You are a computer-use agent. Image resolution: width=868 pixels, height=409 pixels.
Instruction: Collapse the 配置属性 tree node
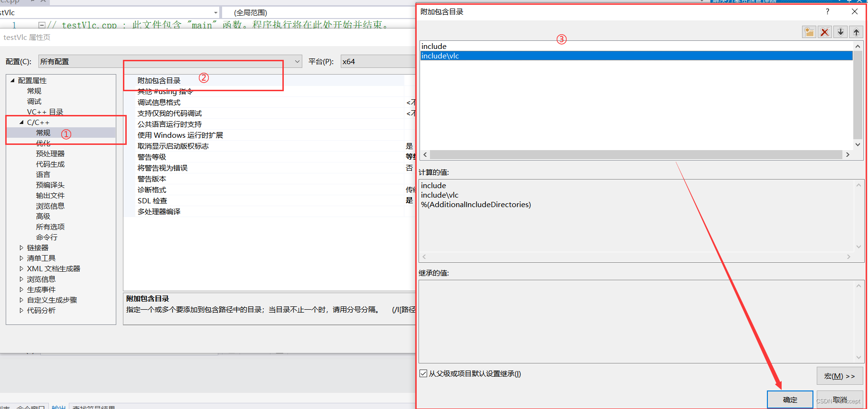click(13, 80)
